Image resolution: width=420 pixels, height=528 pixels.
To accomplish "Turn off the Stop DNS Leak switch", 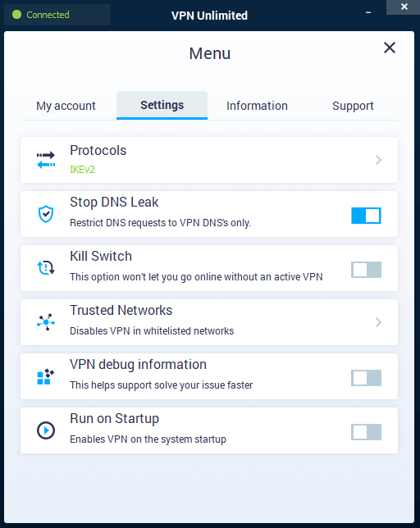I will (366, 216).
